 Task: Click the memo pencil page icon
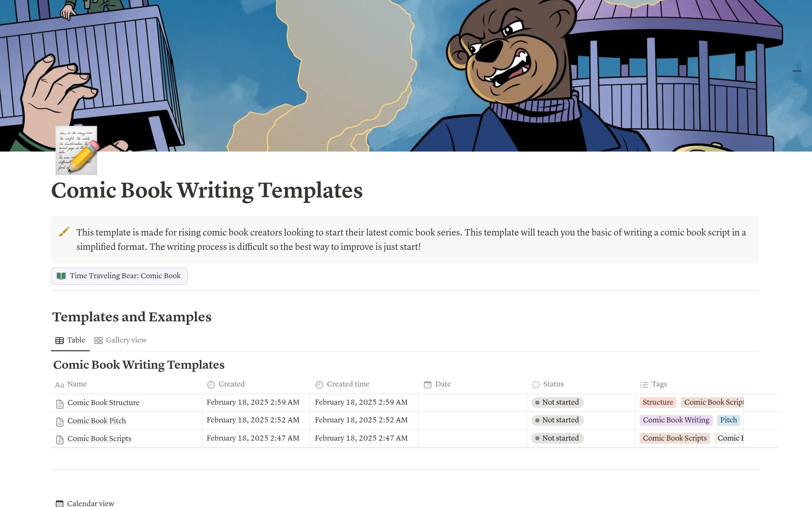[76, 150]
